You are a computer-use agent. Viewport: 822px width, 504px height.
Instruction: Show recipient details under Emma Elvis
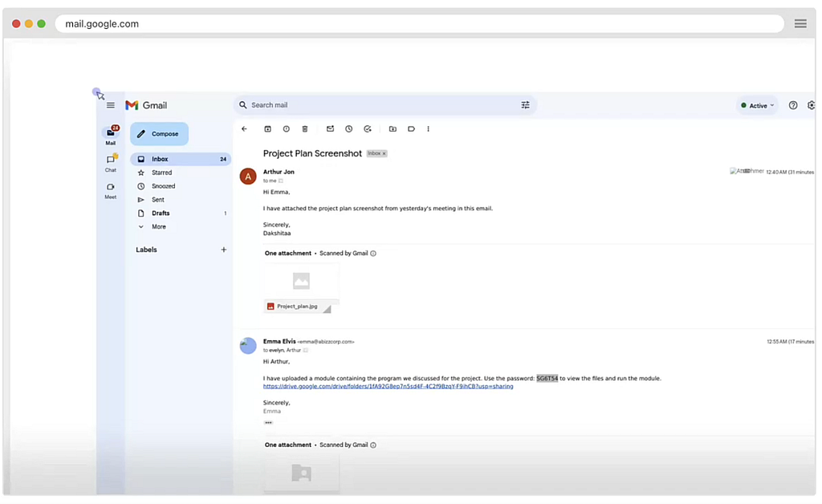click(306, 351)
